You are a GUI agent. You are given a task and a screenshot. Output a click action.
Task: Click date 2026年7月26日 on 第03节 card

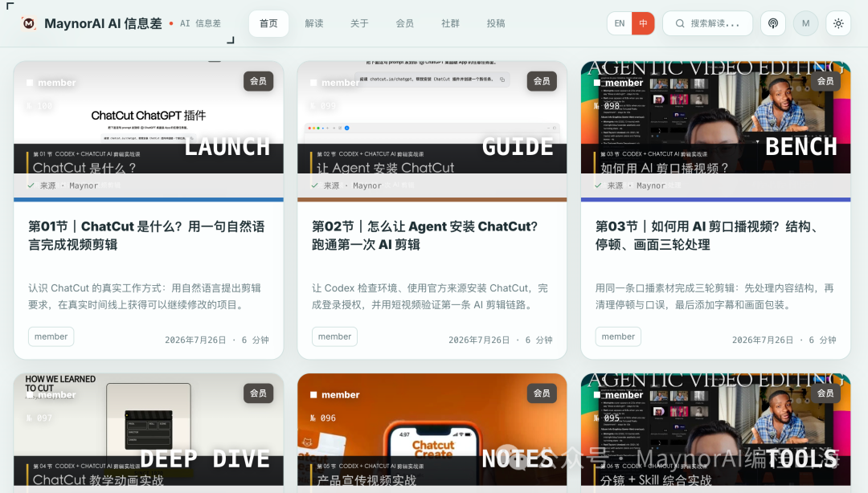coord(762,340)
